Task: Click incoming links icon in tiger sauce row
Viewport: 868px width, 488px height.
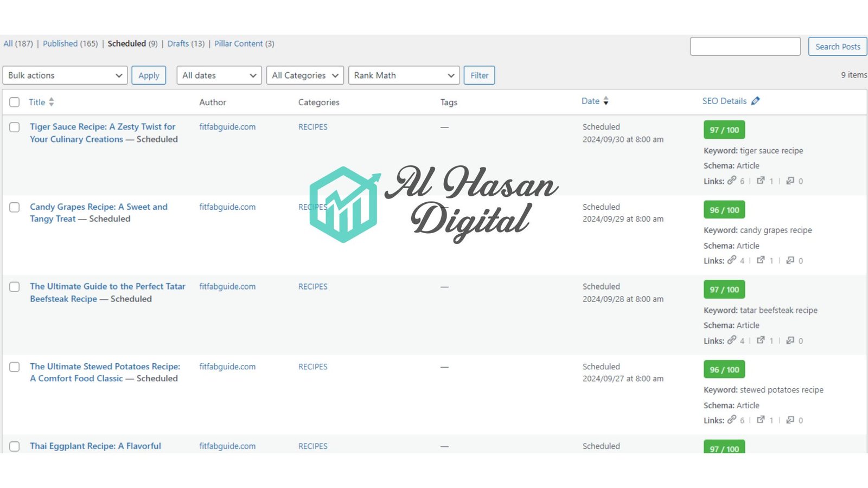Action: tap(790, 181)
